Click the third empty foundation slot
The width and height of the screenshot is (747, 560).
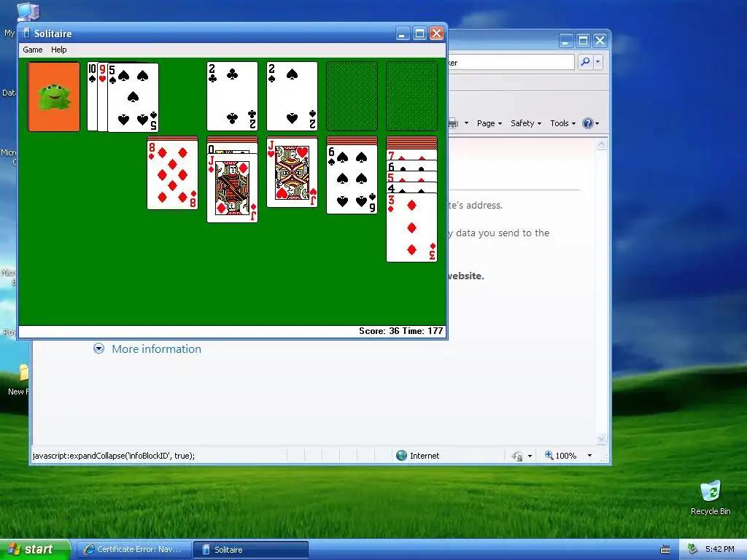tap(352, 96)
